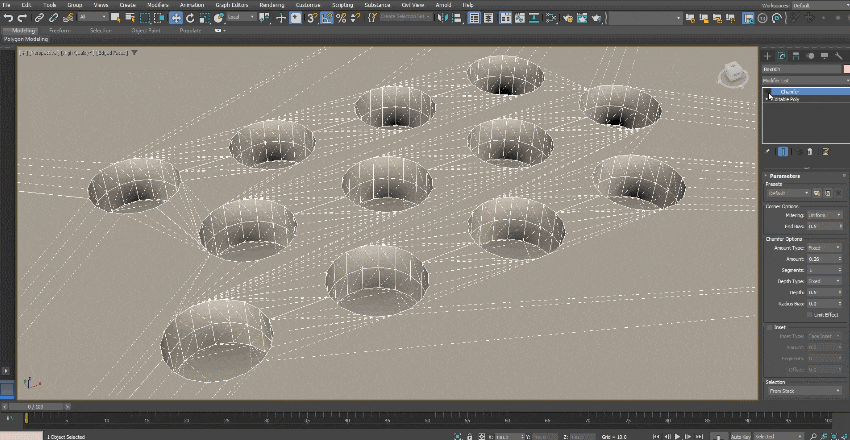This screenshot has width=850, height=440.
Task: Click the timeline track bar slider
Action: pos(37,407)
